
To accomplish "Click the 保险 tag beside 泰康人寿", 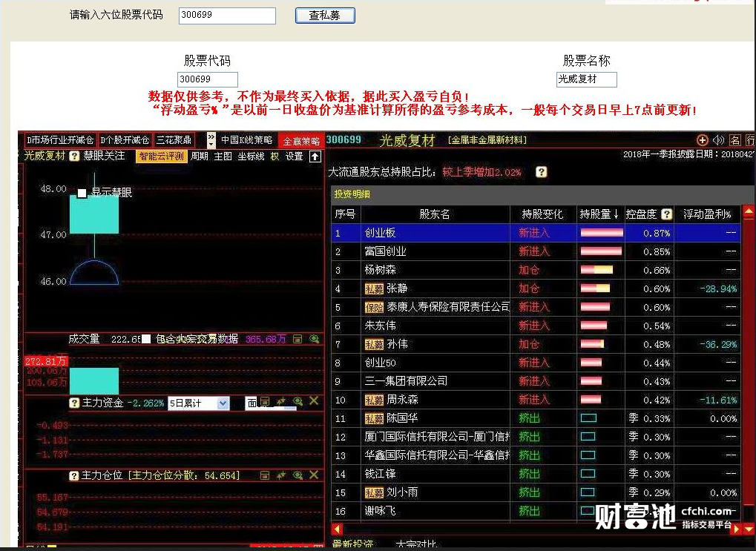I will pyautogui.click(x=374, y=307).
